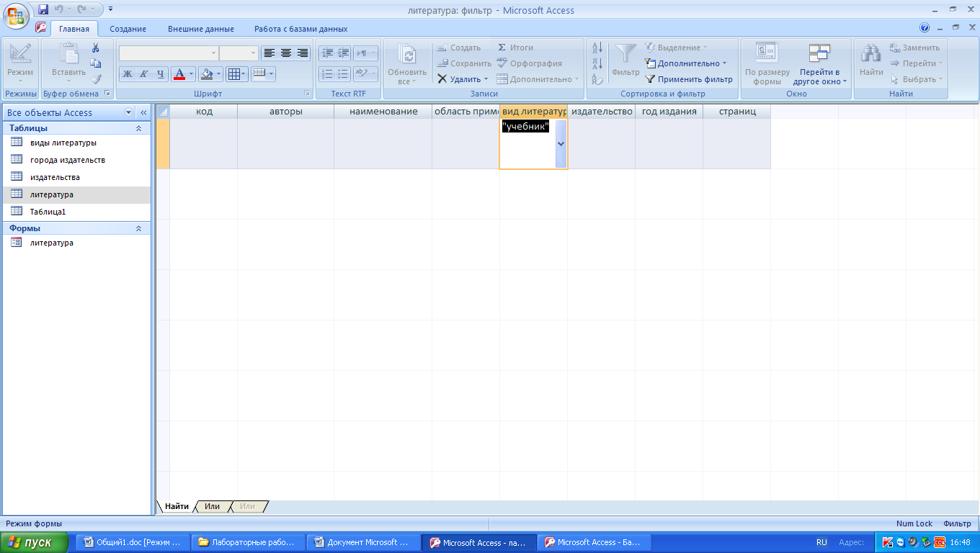Align text left

(269, 53)
